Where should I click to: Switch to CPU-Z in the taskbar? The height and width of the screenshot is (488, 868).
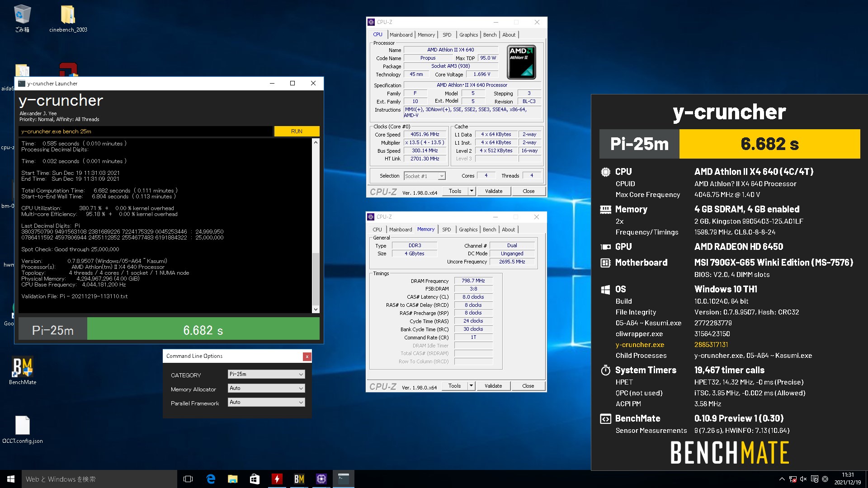point(321,479)
